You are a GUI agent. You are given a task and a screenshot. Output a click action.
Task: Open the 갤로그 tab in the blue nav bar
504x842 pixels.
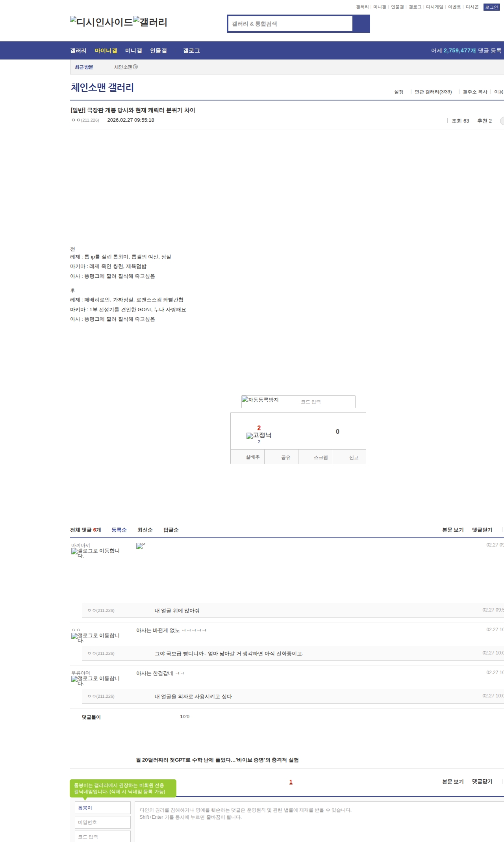coord(191,51)
